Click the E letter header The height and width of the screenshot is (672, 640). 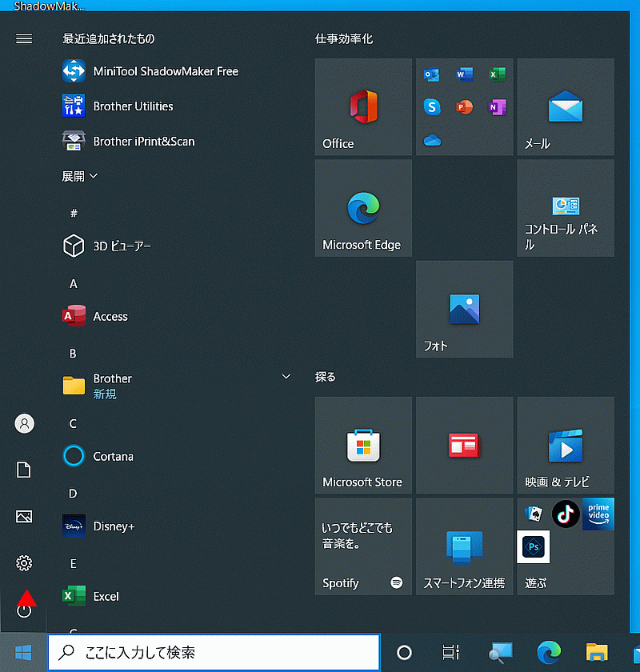[74, 563]
